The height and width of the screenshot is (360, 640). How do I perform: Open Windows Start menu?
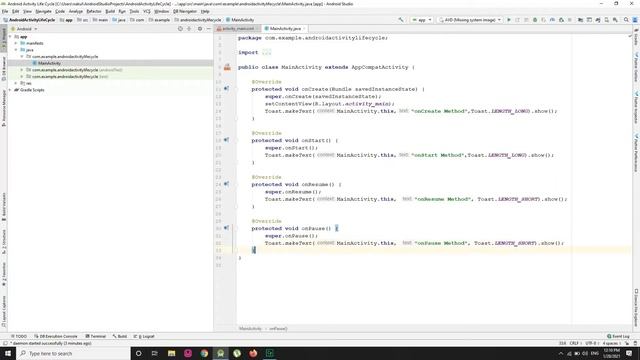[8, 353]
